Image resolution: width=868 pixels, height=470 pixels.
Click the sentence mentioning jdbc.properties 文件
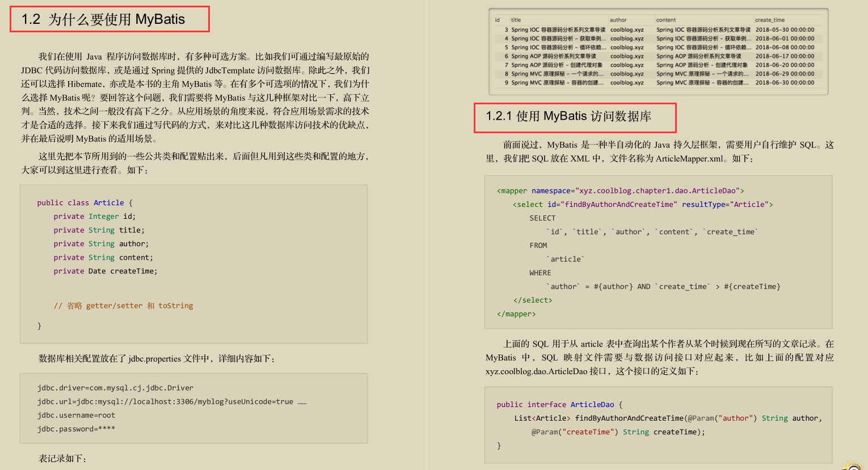tap(157, 358)
